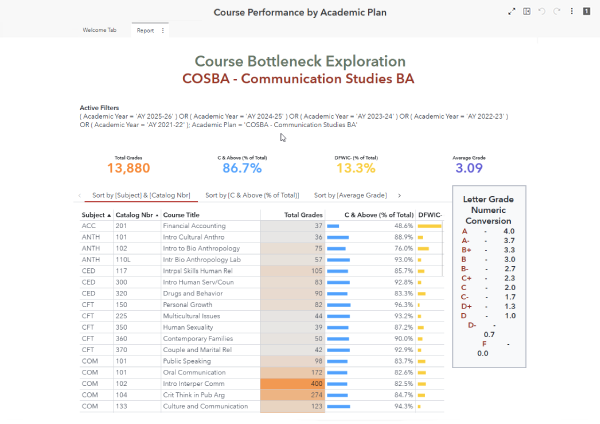This screenshot has height=424, width=600.
Task: Sort by DFWIC- column header
Action: [430, 215]
